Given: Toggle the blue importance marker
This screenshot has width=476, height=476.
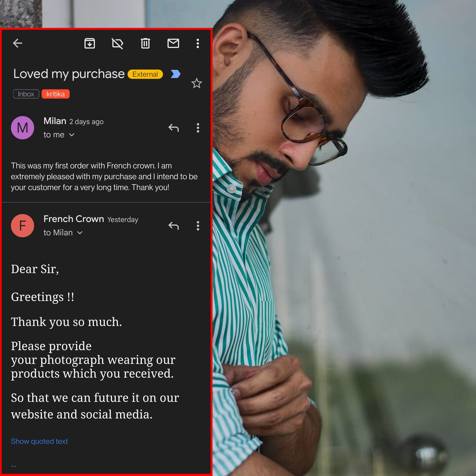Looking at the screenshot, I should (x=176, y=74).
